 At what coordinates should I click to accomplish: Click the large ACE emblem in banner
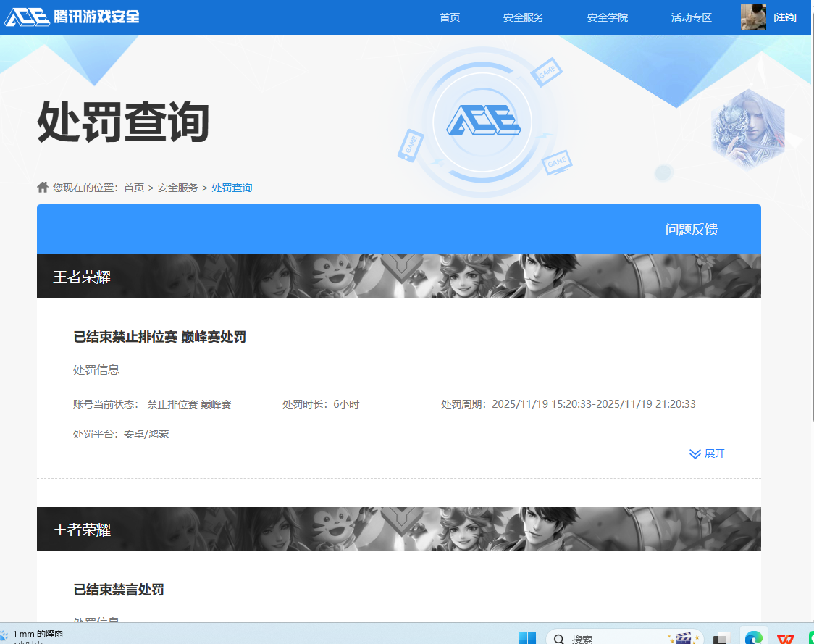(482, 121)
